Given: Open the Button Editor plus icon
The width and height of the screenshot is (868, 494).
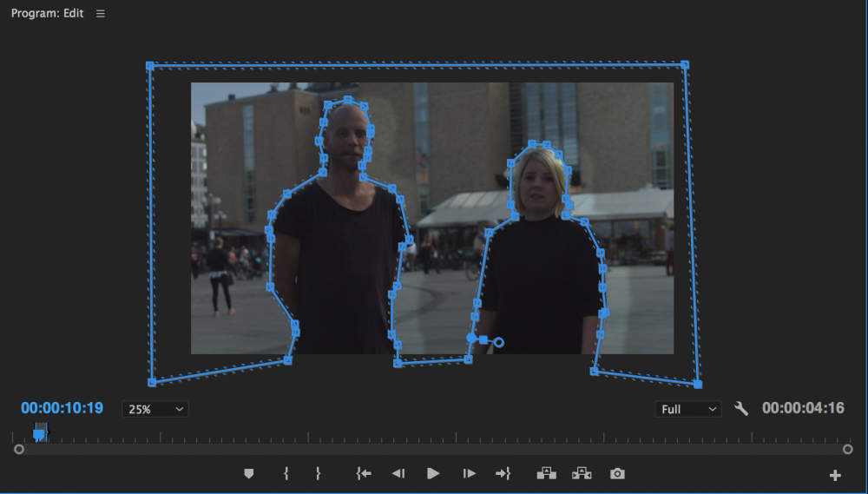Looking at the screenshot, I should (x=835, y=475).
